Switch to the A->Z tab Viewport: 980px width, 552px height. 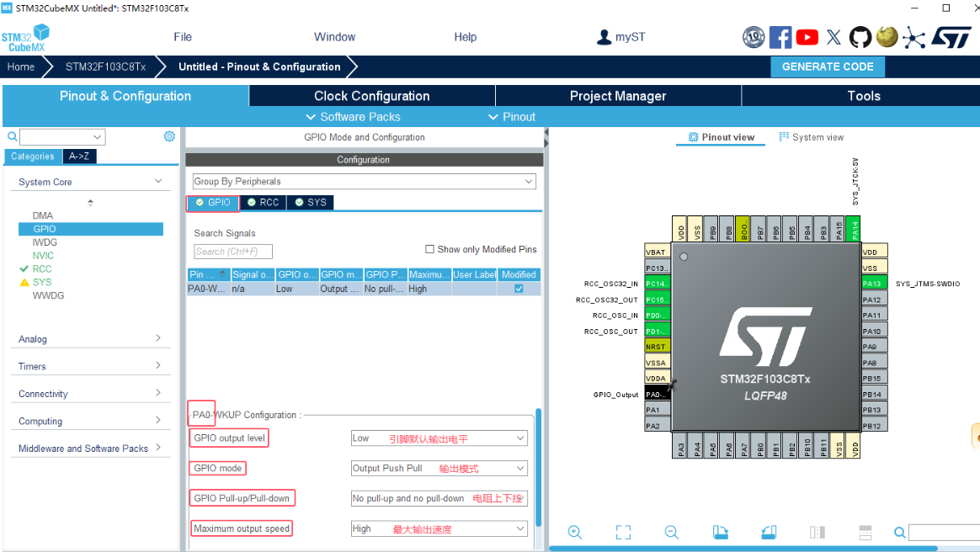[79, 157]
